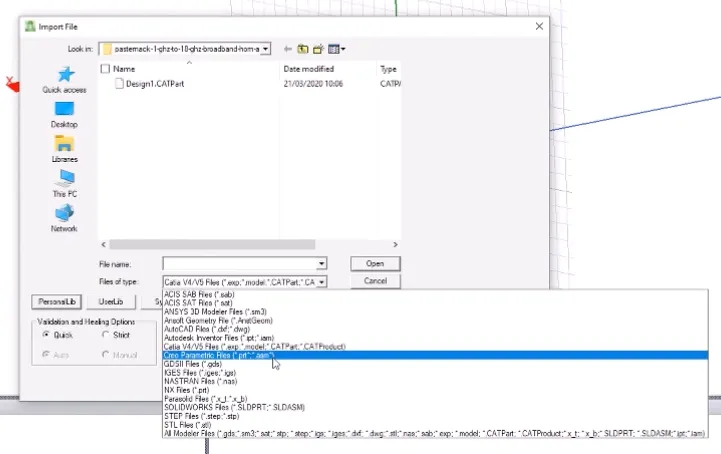Viewport: 721px width, 454px height.
Task: Open the Network location
Action: pos(64,217)
